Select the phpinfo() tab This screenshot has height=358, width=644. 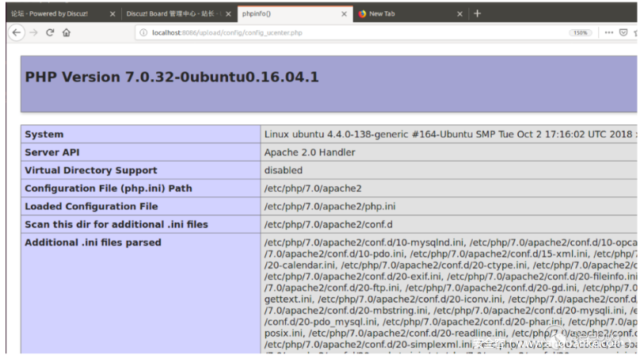[x=285, y=13]
